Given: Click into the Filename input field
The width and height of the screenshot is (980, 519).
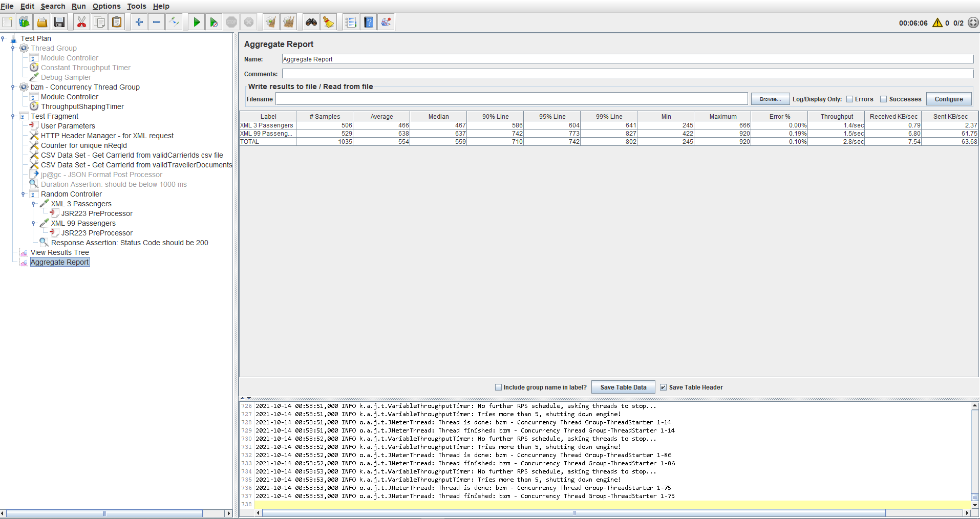Looking at the screenshot, I should coord(511,99).
